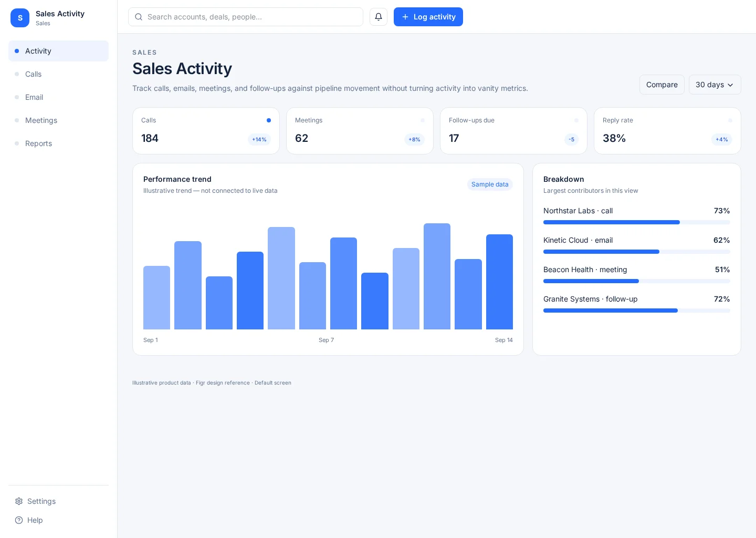Click the Kinetic Cloud email progress bar
This screenshot has width=756, height=538.
tap(637, 252)
